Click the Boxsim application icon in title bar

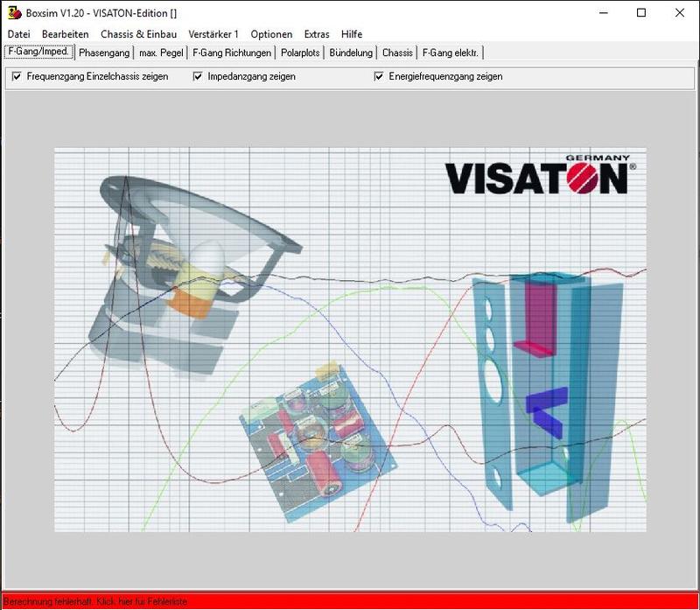(15, 13)
